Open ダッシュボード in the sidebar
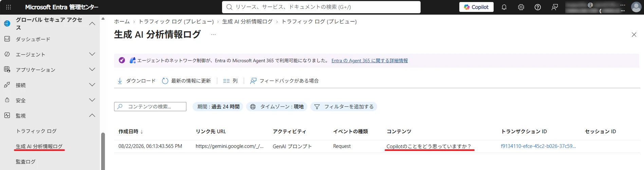 (x=33, y=39)
